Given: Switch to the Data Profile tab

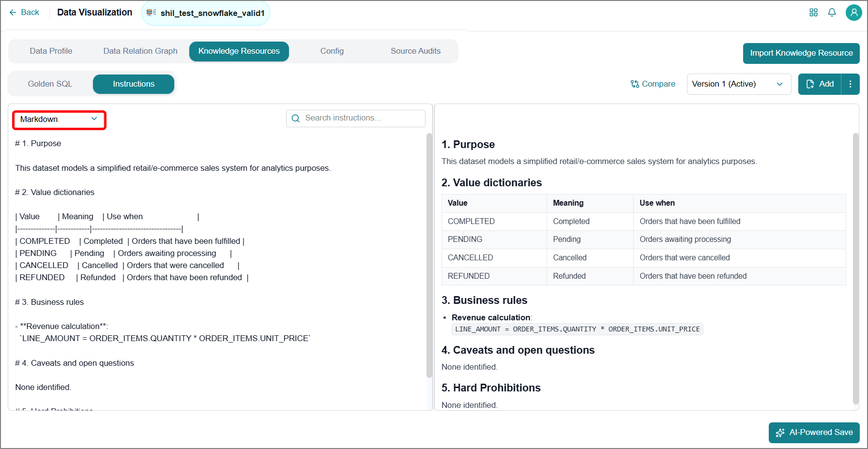Looking at the screenshot, I should 51,51.
